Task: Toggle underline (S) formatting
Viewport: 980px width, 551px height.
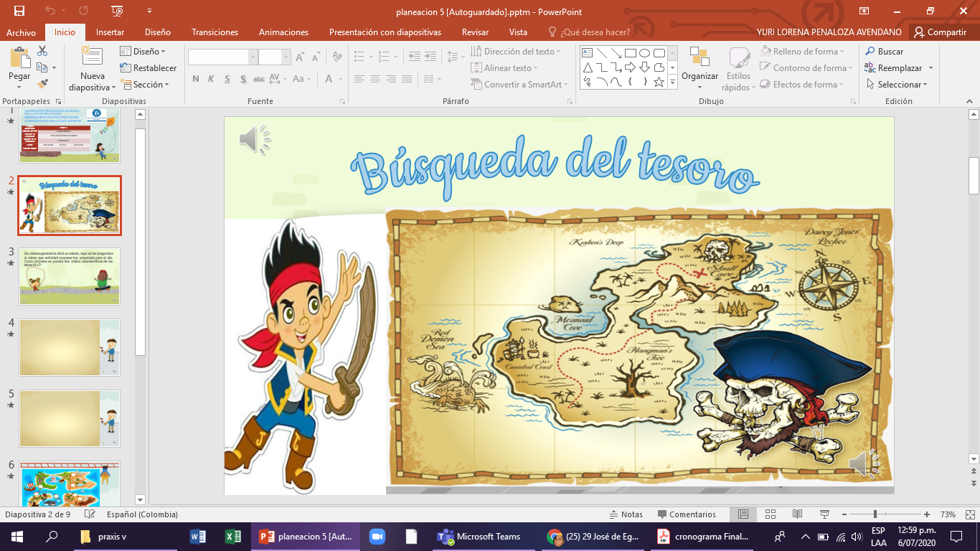Action: [227, 80]
